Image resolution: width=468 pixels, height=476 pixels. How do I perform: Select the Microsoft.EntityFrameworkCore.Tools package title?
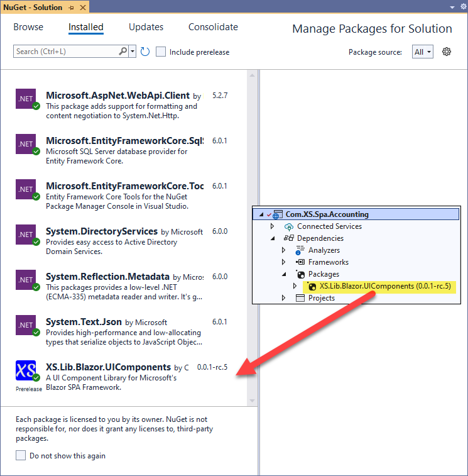pos(125,185)
